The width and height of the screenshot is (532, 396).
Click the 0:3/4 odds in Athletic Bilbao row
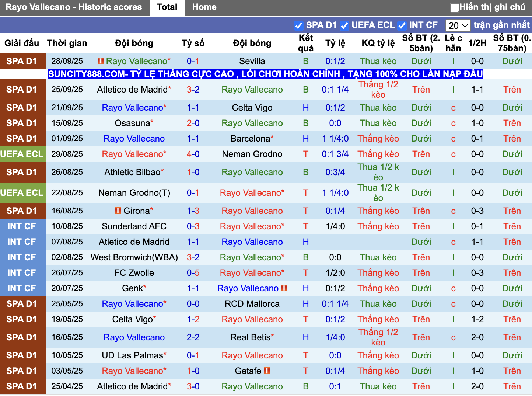[x=335, y=172]
